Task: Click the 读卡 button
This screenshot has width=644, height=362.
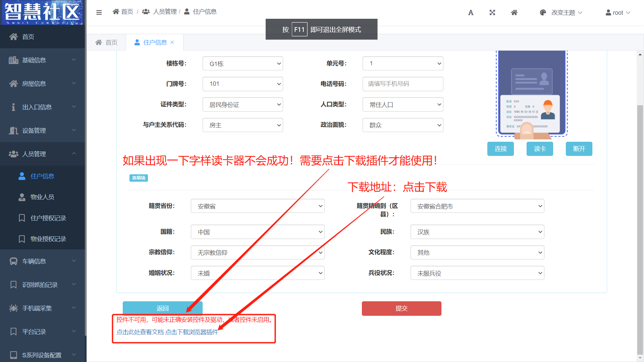Action: [540, 149]
